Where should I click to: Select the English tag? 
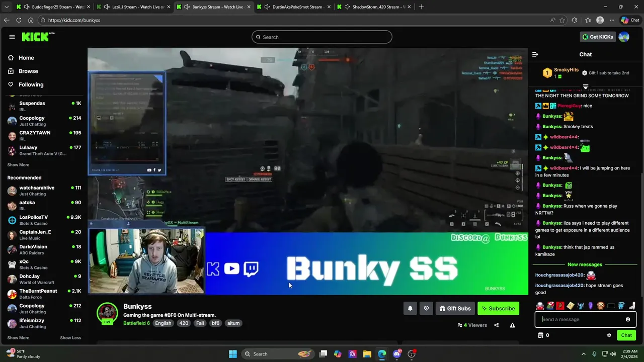tap(163, 323)
